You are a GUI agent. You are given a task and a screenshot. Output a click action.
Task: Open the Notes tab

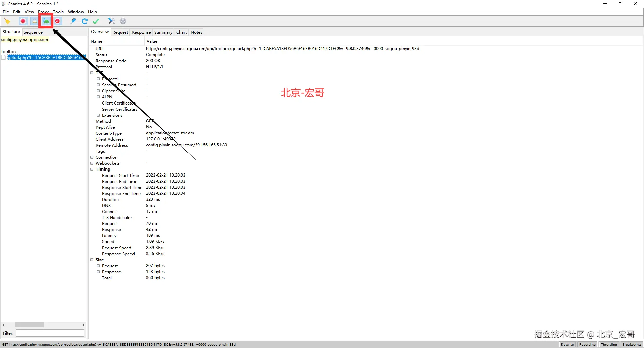click(196, 32)
